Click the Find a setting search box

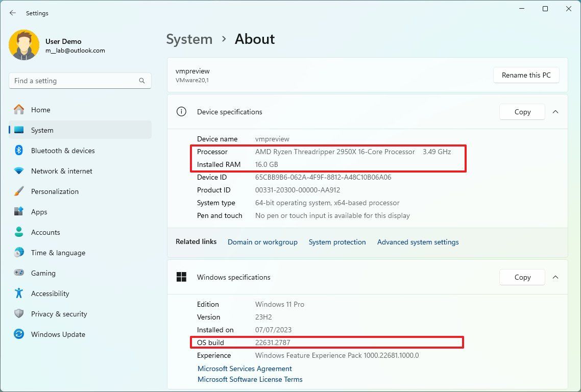(74, 81)
